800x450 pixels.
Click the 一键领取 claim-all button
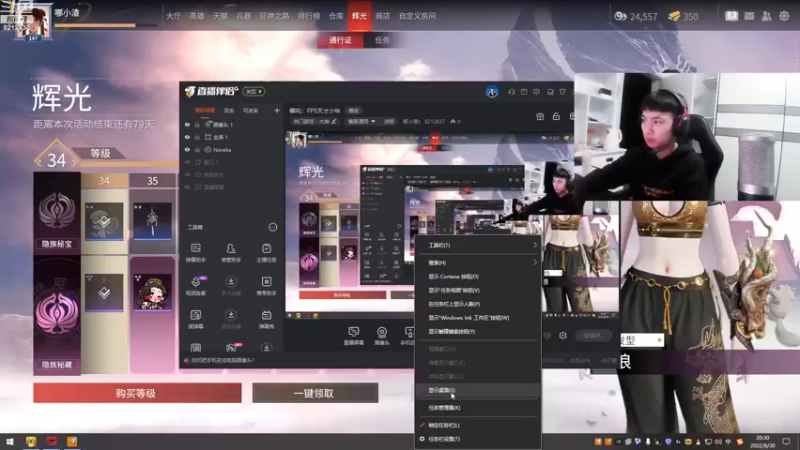click(x=315, y=393)
